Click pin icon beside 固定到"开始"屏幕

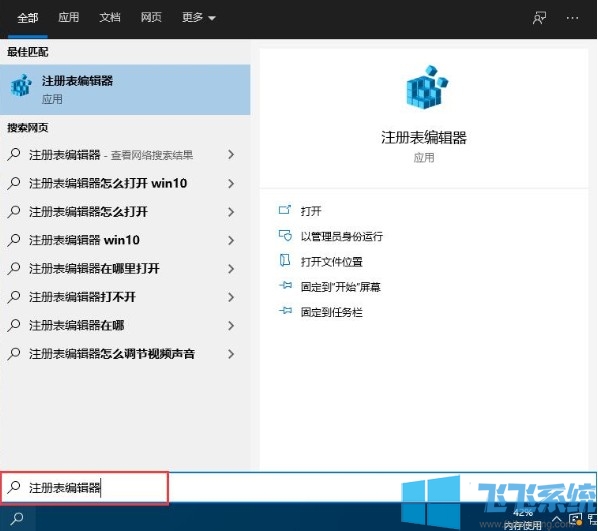(x=285, y=285)
